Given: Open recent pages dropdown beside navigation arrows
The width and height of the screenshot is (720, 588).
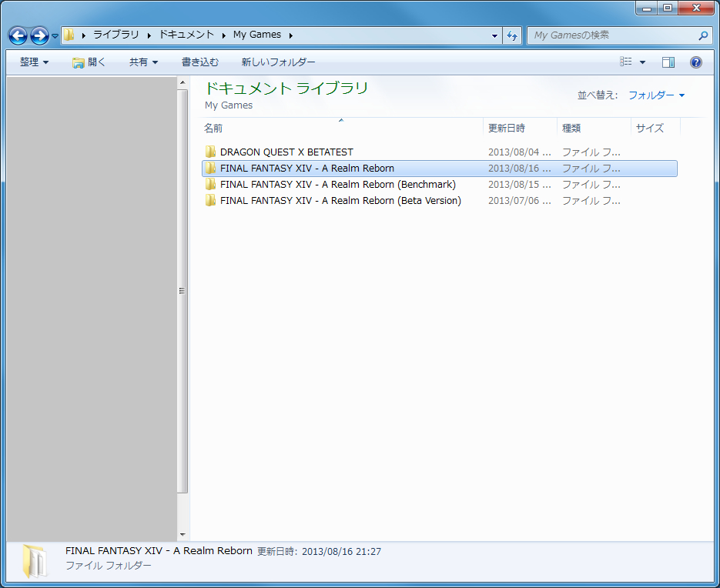Looking at the screenshot, I should pyautogui.click(x=55, y=36).
